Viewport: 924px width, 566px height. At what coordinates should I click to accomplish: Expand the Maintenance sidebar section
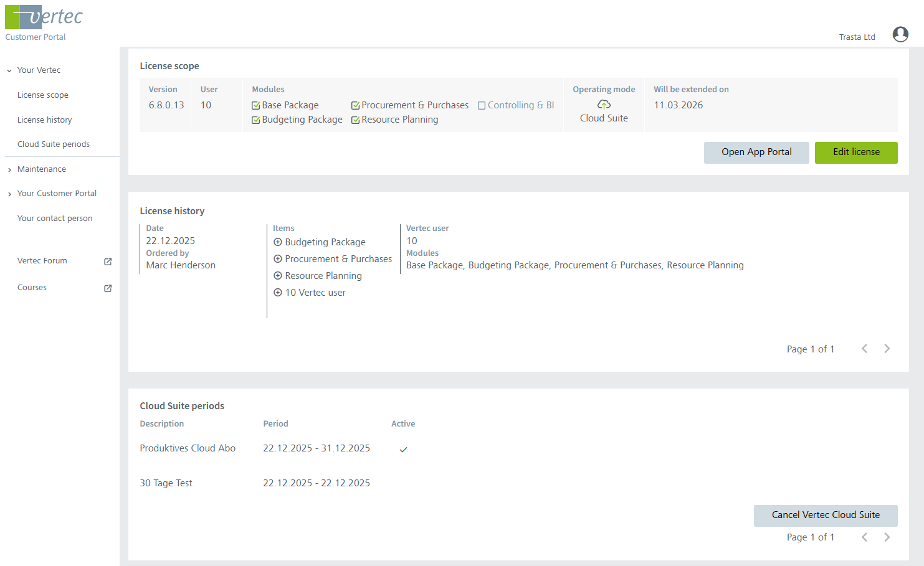(9, 170)
